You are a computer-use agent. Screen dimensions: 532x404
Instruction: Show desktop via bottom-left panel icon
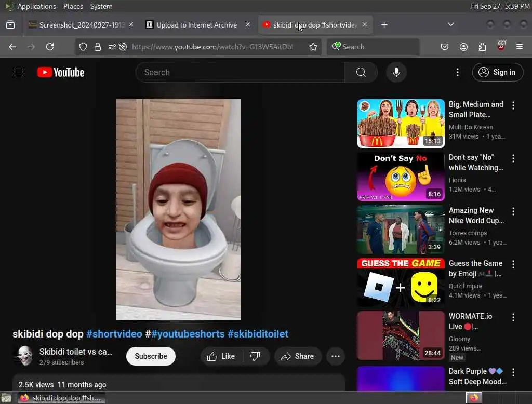[x=6, y=398]
